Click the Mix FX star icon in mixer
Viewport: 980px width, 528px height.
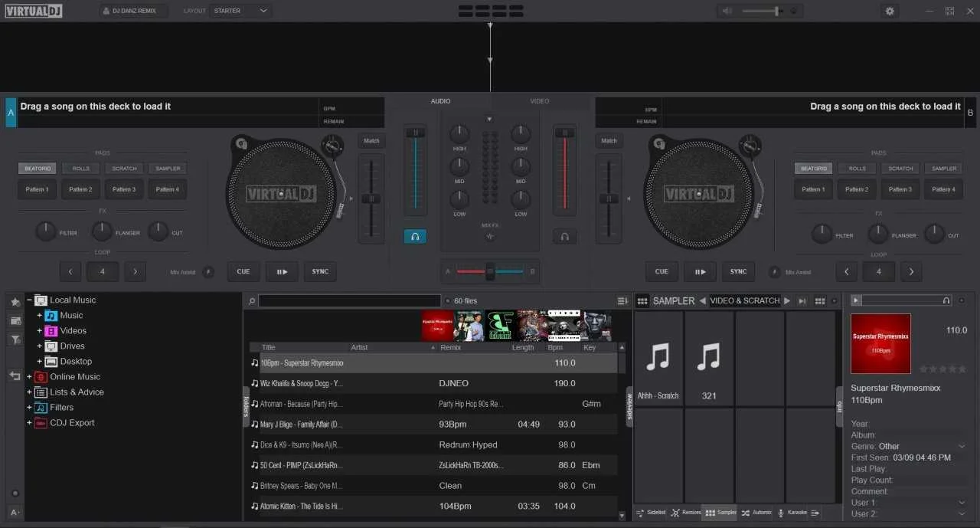coord(490,237)
